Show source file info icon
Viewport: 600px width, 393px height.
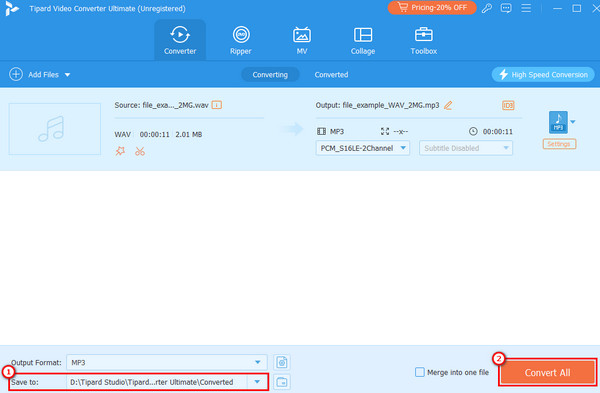pyautogui.click(x=217, y=105)
